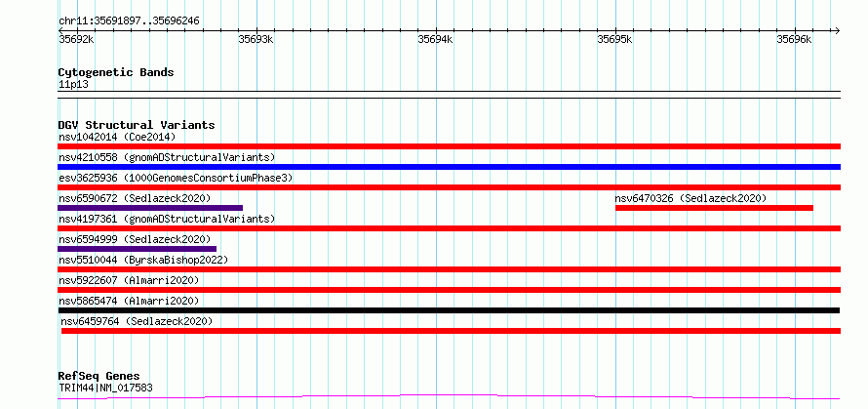This screenshot has height=409, width=868.
Task: Click the nsv6459764 (Sedlazeck2020) label
Action: pos(137,321)
